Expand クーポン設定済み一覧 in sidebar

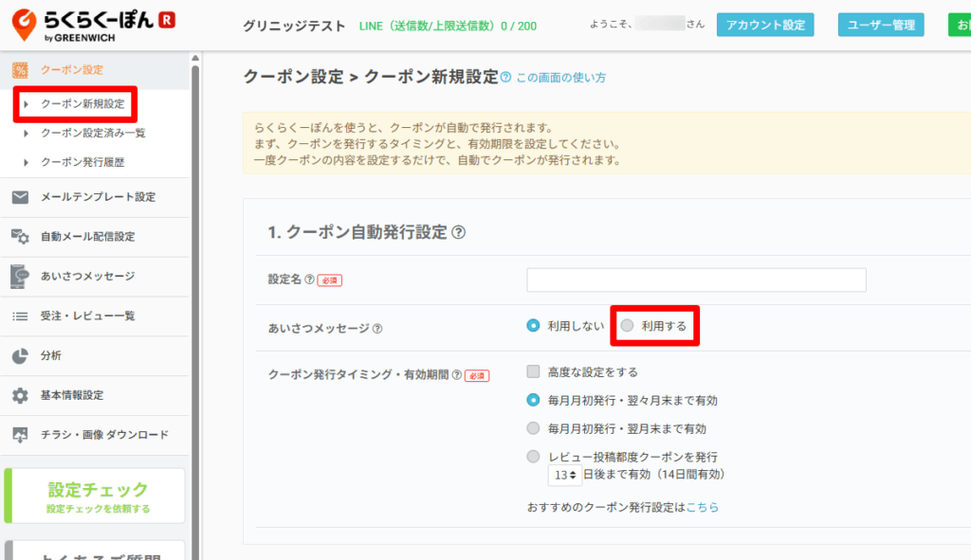[92, 134]
